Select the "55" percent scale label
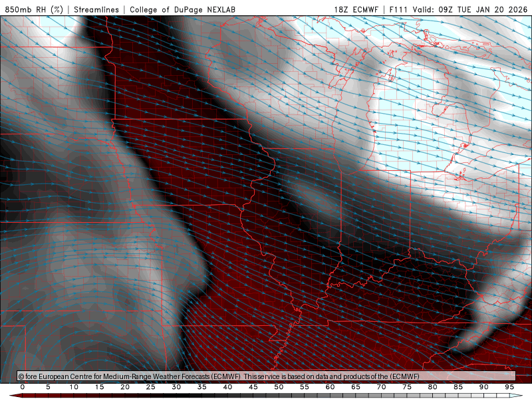Screen dimensions: 532x399 [305, 387]
